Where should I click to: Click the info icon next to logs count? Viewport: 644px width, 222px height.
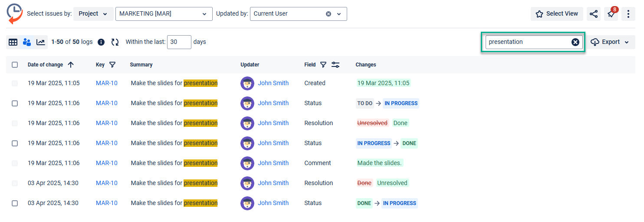point(101,42)
